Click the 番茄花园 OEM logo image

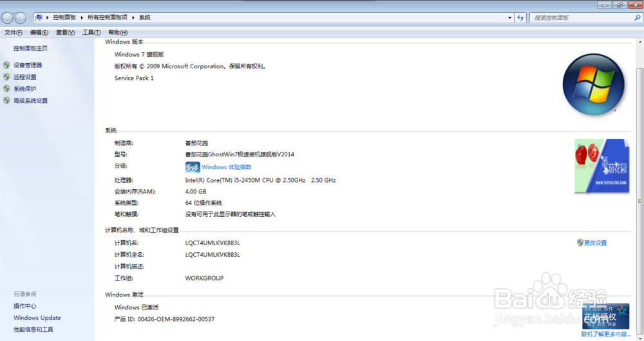point(601,166)
